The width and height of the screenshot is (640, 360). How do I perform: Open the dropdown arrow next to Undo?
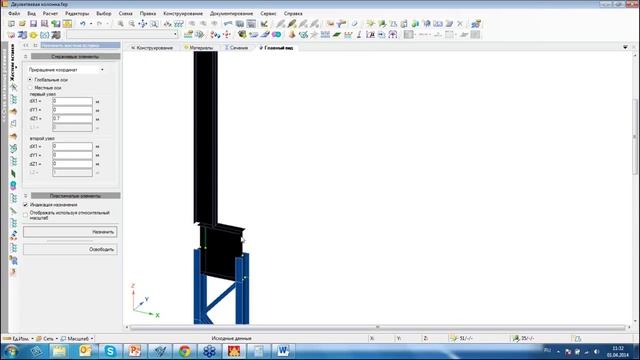(91, 24)
